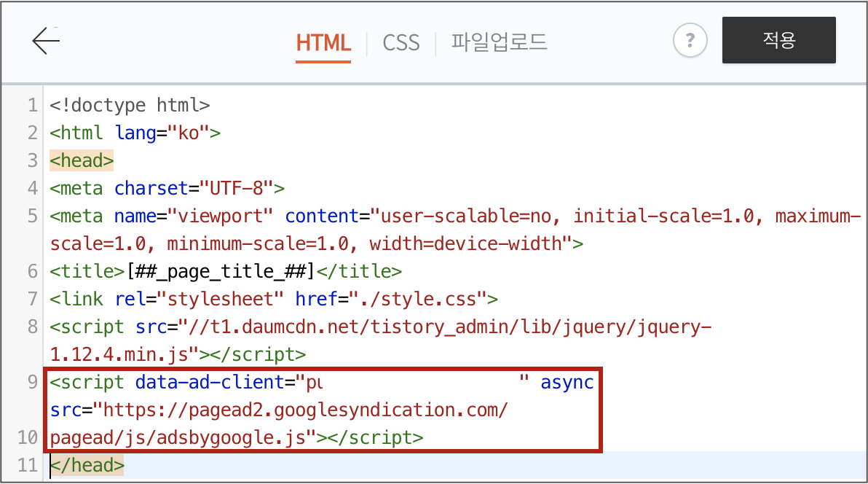868x484 pixels.
Task: Select the closing </head> tag
Action: 87,466
